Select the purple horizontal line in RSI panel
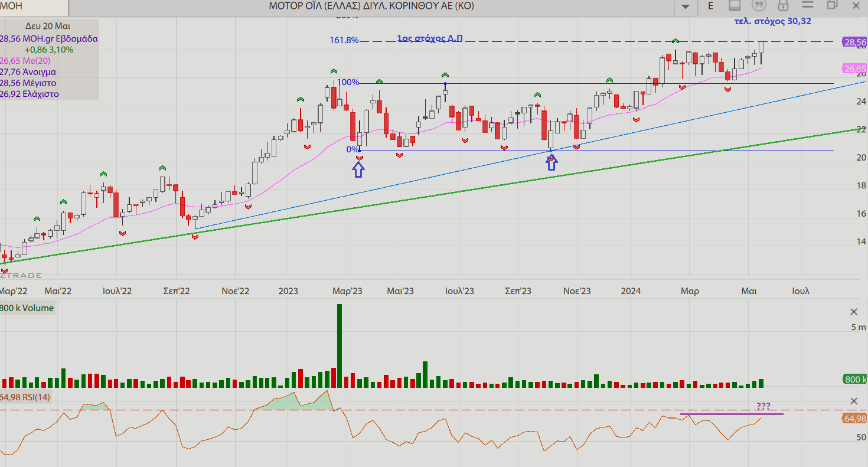Screen dimensions: 868x467 click(x=732, y=414)
